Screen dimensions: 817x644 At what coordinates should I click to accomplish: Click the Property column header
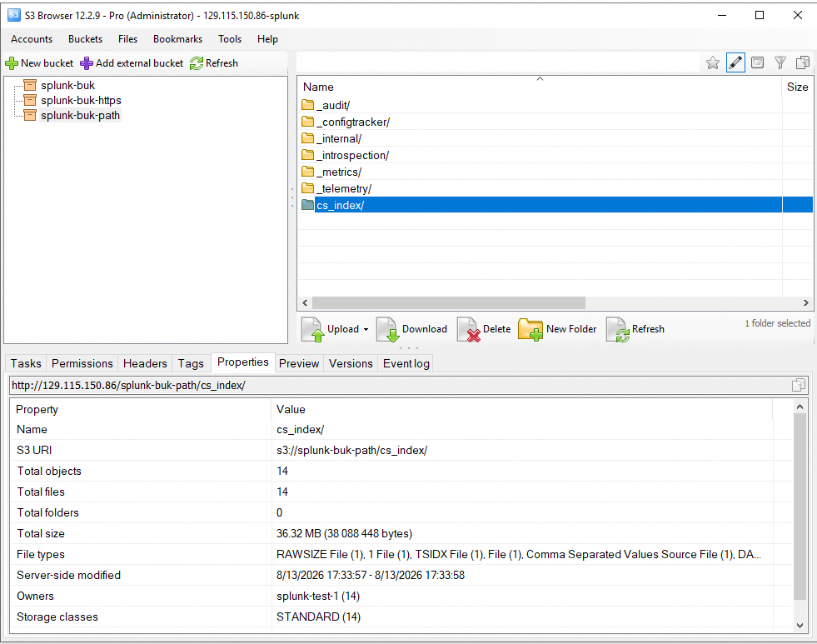(x=141, y=410)
